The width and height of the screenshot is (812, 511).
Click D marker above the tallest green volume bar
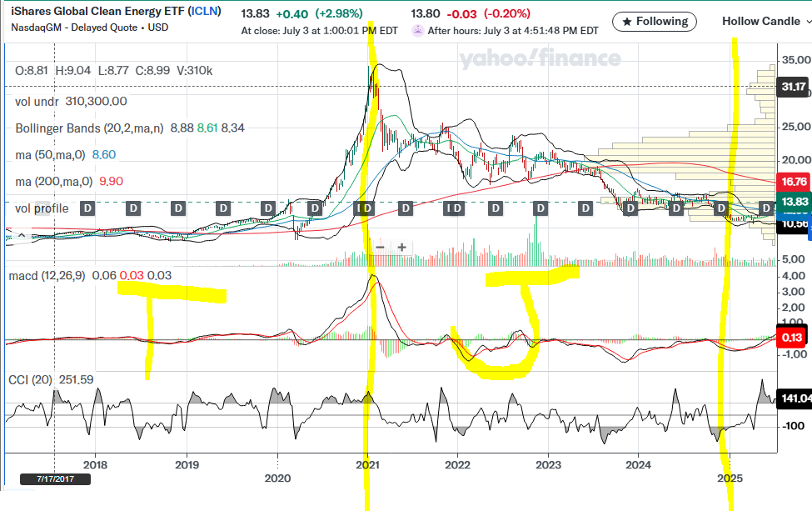pyautogui.click(x=541, y=208)
